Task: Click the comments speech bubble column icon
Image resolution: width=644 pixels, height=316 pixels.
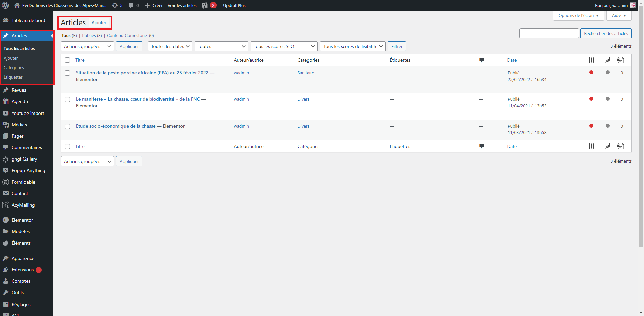Action: tap(482, 60)
